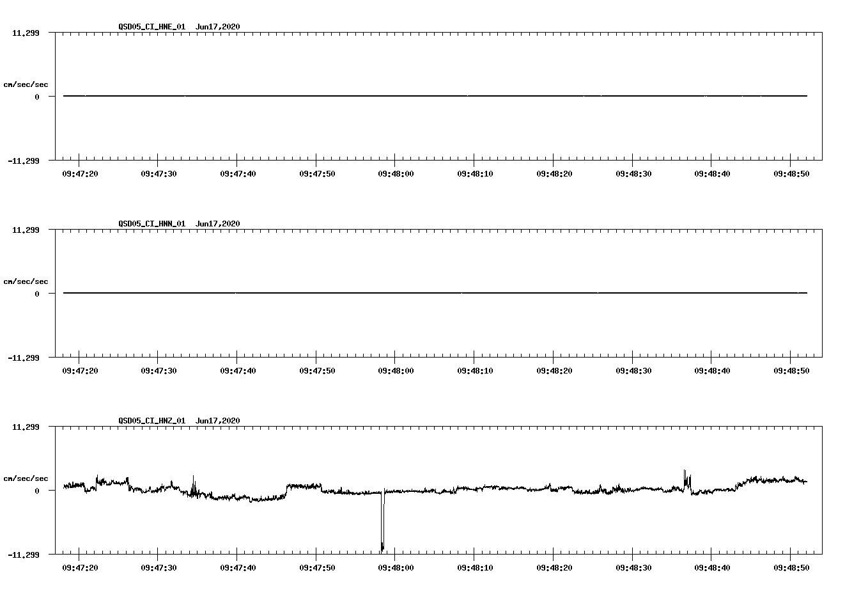
Task: Click the 0 axis value on HNN plot
Action: coord(37,294)
